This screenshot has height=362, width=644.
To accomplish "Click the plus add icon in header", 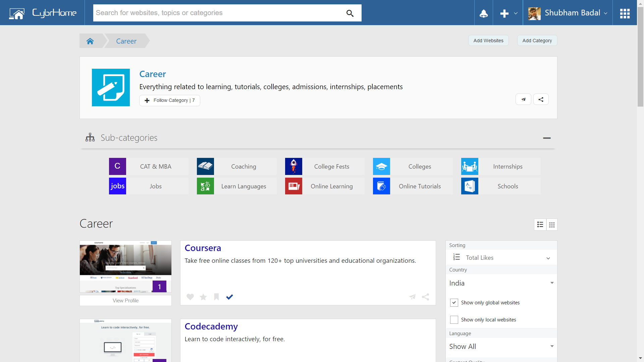I will coord(504,13).
